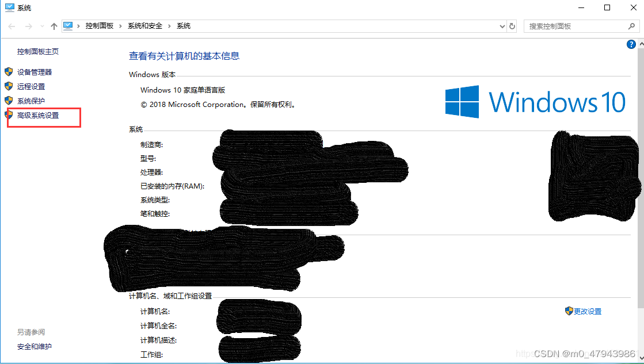Click the shield icon beside 更改设置
This screenshot has height=364, width=644.
tap(569, 311)
